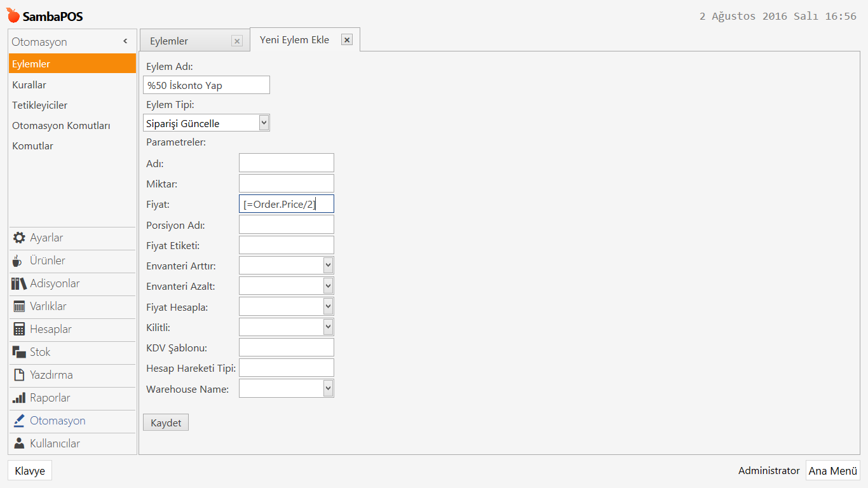This screenshot has height=488, width=868.
Task: Click the Kaydet button
Action: pyautogui.click(x=166, y=423)
